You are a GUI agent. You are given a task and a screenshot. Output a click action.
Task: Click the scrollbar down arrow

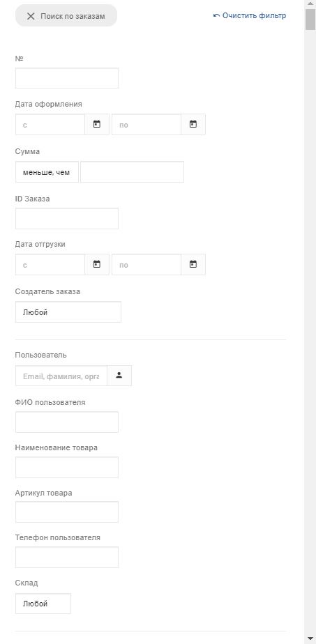[x=310, y=638]
